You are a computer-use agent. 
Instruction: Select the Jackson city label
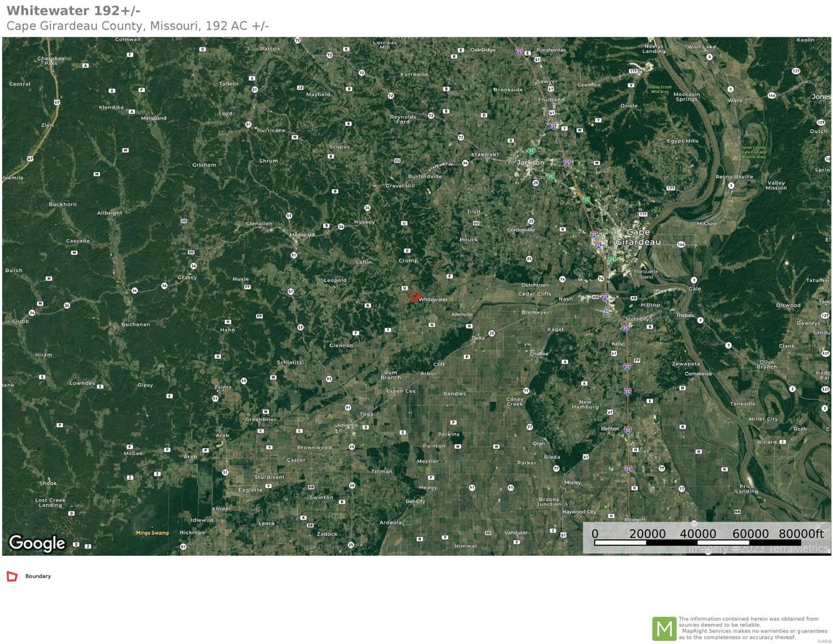click(x=530, y=162)
